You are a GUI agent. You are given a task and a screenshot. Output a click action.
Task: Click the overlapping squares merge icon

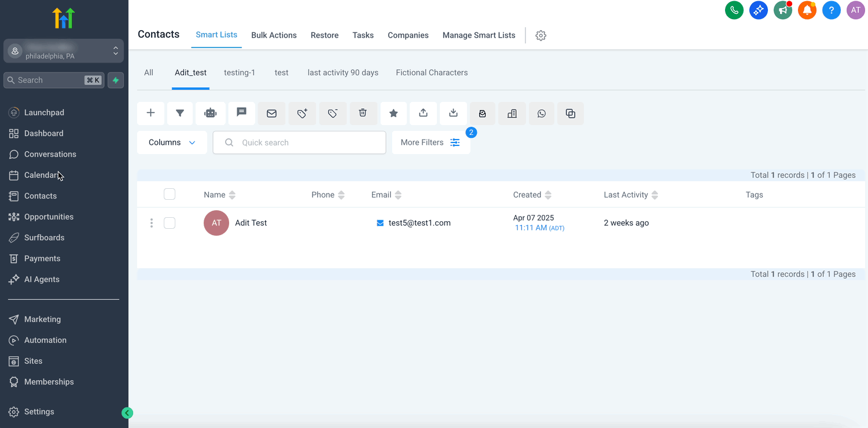571,114
